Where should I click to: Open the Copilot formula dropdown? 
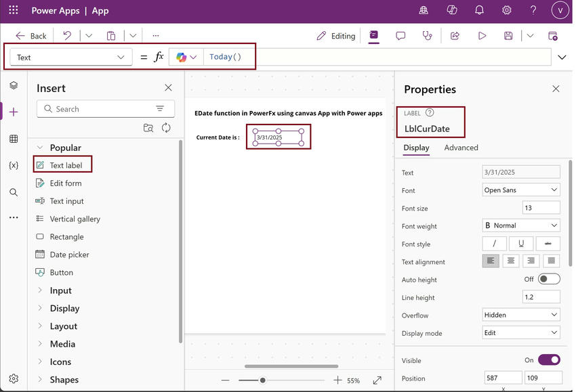coord(186,58)
